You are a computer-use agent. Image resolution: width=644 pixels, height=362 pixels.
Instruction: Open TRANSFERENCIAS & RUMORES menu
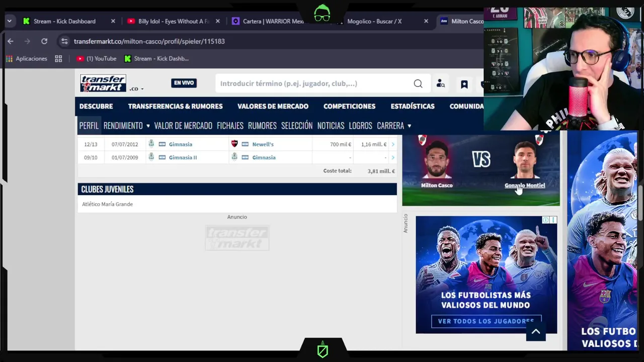pyautogui.click(x=175, y=106)
